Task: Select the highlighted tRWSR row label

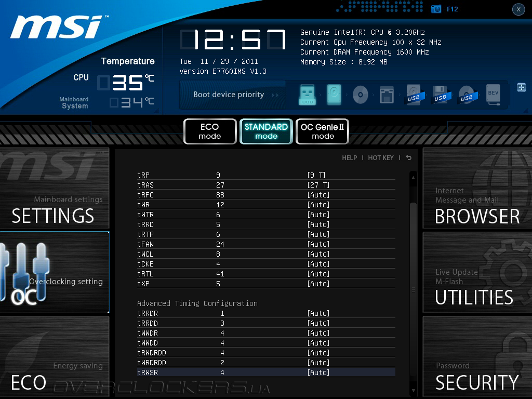Action: pyautogui.click(x=148, y=373)
